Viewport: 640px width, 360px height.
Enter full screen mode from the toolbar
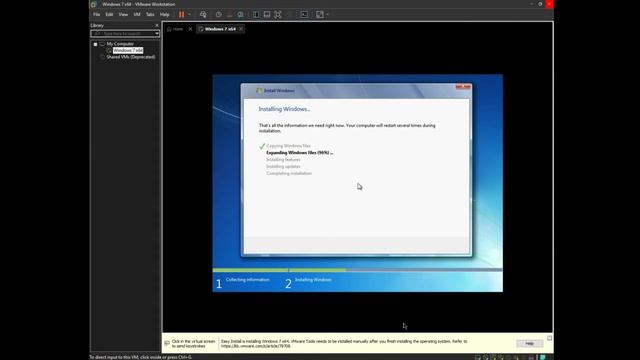click(x=278, y=14)
